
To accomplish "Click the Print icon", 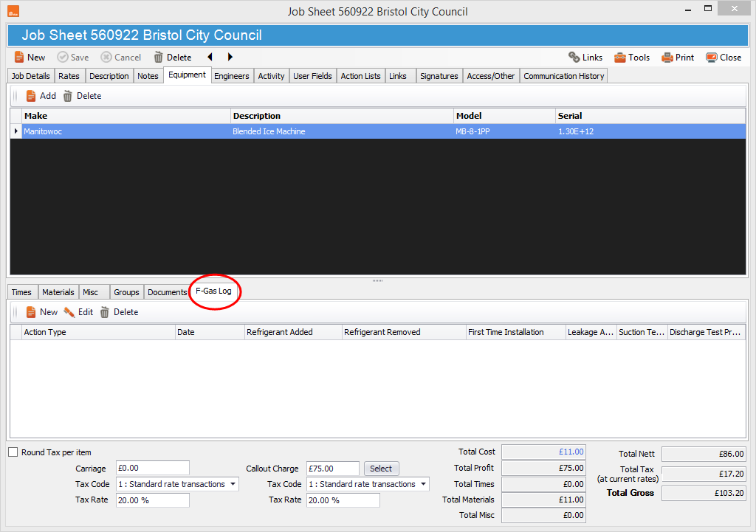I will (x=677, y=57).
